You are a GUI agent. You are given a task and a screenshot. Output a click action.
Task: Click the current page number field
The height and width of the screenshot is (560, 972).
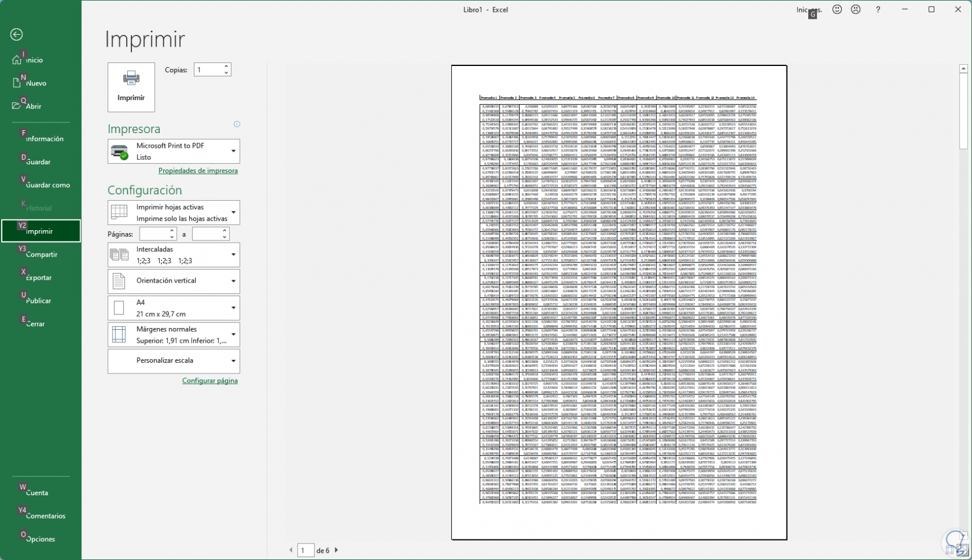pos(305,550)
